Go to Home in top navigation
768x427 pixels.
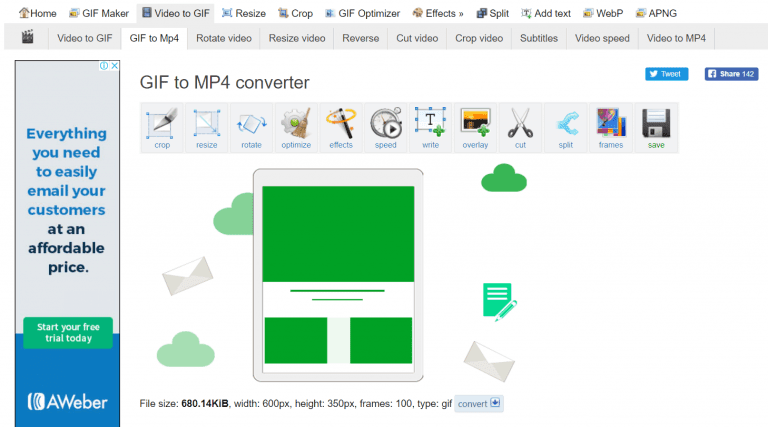pos(38,13)
